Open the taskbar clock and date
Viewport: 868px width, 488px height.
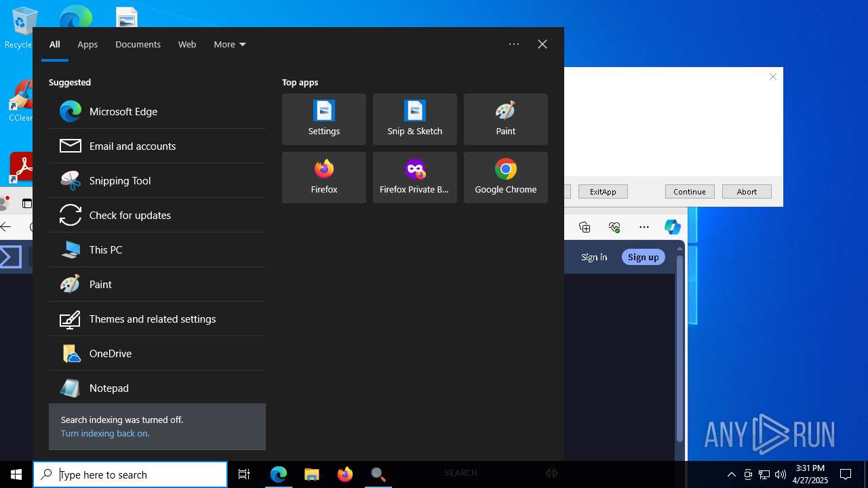[x=810, y=474]
